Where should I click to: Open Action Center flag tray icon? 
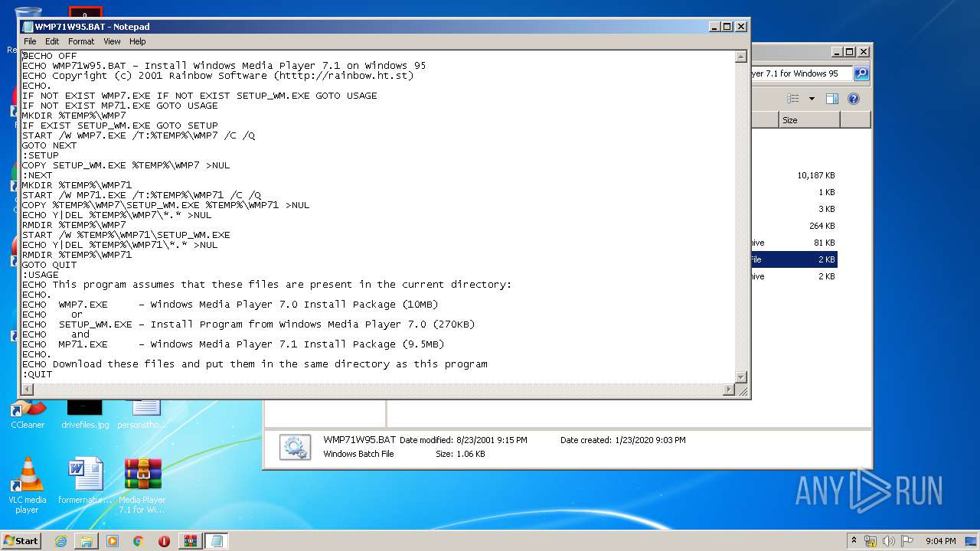coord(907,541)
